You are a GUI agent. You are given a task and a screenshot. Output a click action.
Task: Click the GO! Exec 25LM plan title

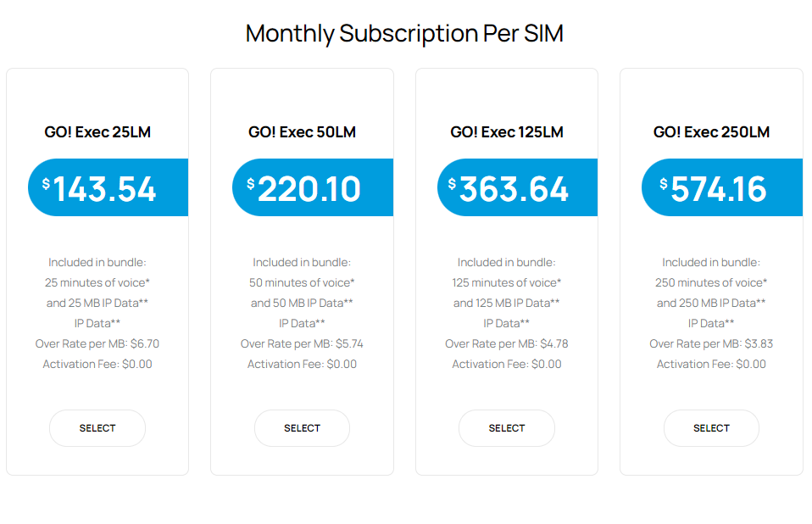point(97,132)
